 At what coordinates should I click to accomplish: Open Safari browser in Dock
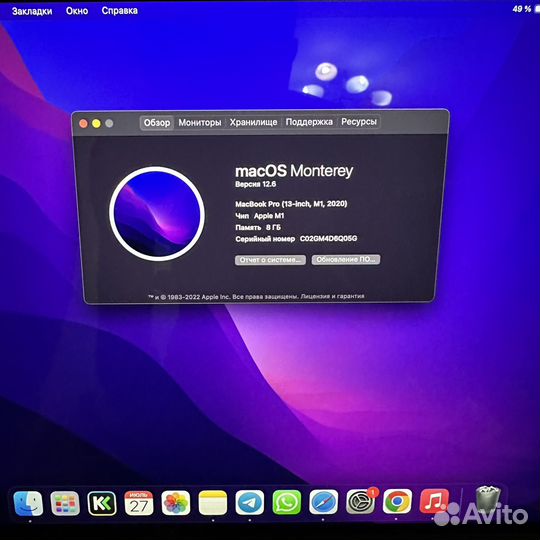(323, 502)
